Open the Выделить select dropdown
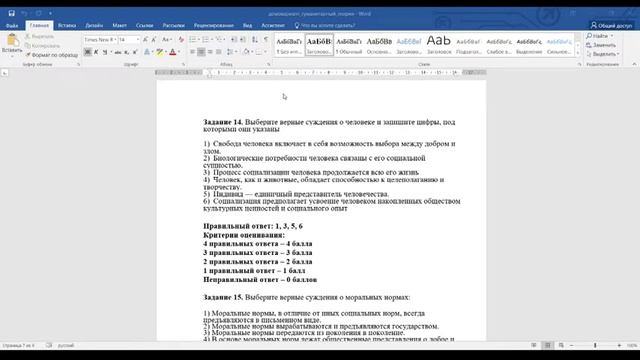 click(x=602, y=54)
